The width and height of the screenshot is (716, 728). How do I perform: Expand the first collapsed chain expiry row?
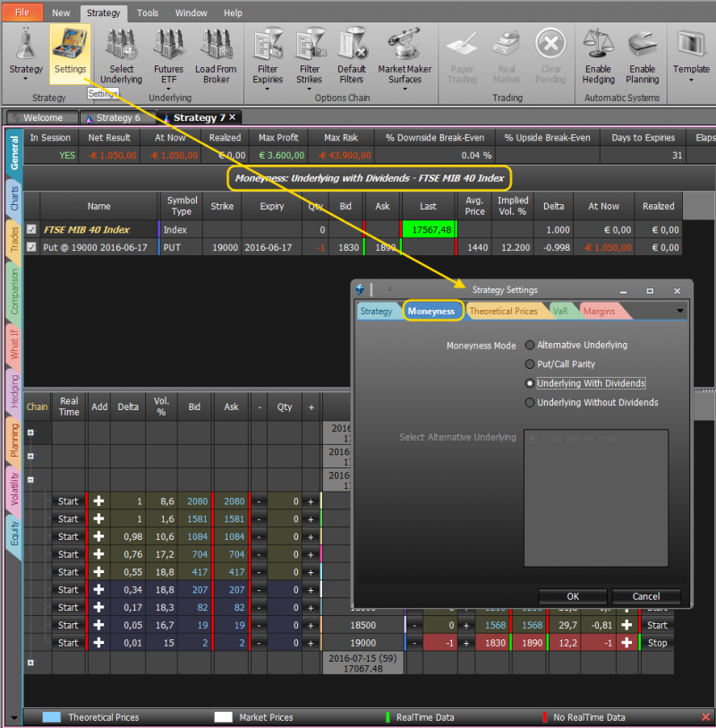32,433
